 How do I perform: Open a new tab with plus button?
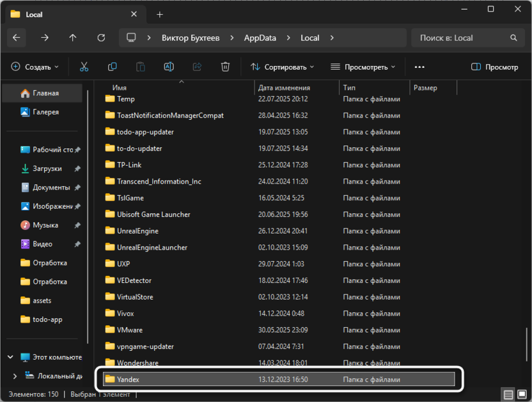[x=160, y=14]
